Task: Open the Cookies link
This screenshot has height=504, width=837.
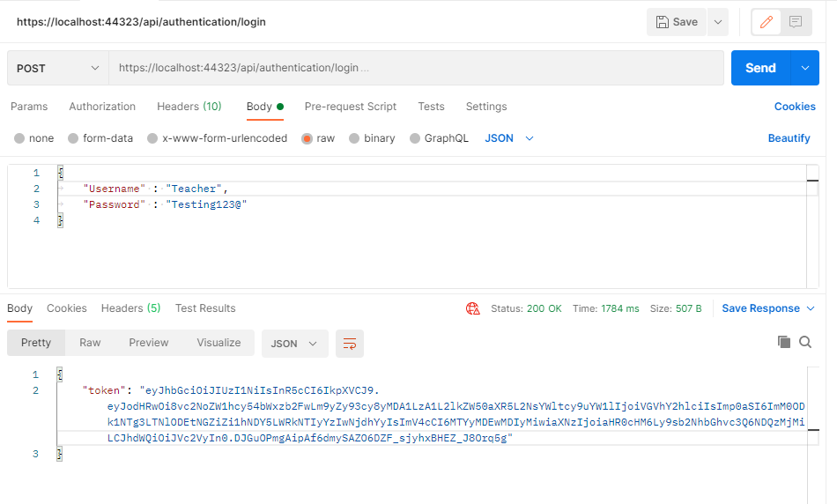Action: (795, 107)
